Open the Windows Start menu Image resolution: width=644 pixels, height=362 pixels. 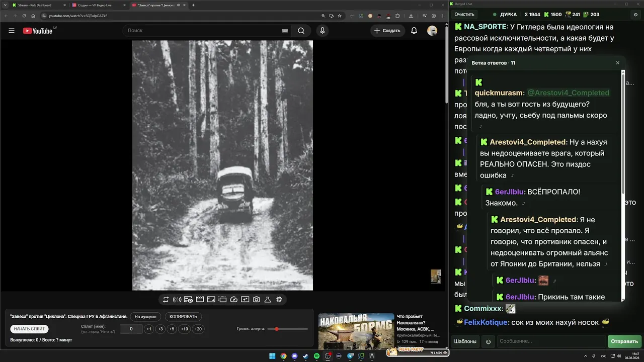click(x=272, y=356)
